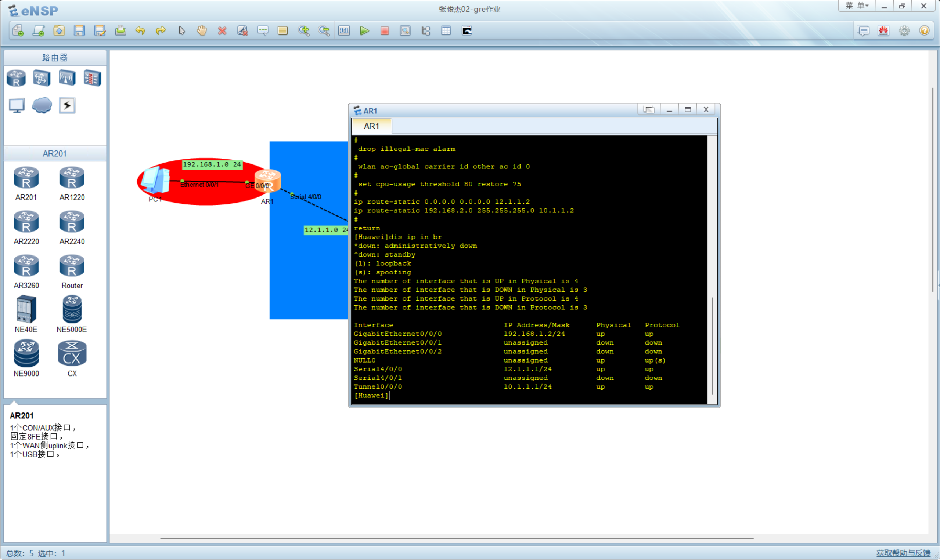The image size is (940, 560).
Task: Click the Huawei logo icon in toolbar
Action: [883, 30]
